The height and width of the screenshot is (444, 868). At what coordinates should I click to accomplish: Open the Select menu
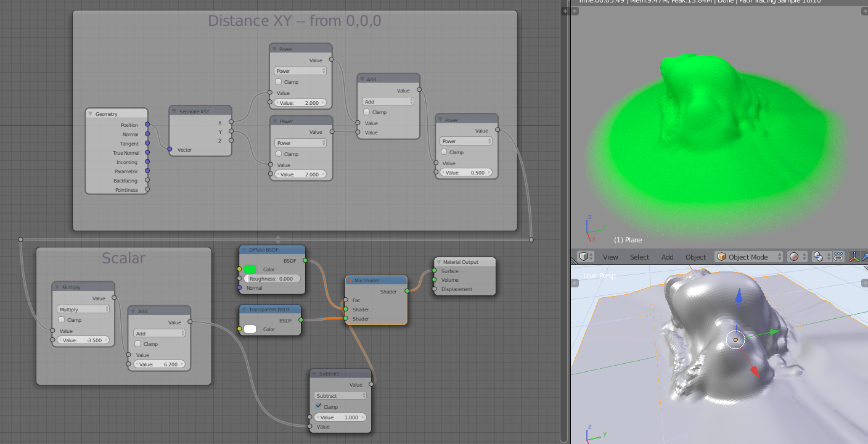pos(639,257)
